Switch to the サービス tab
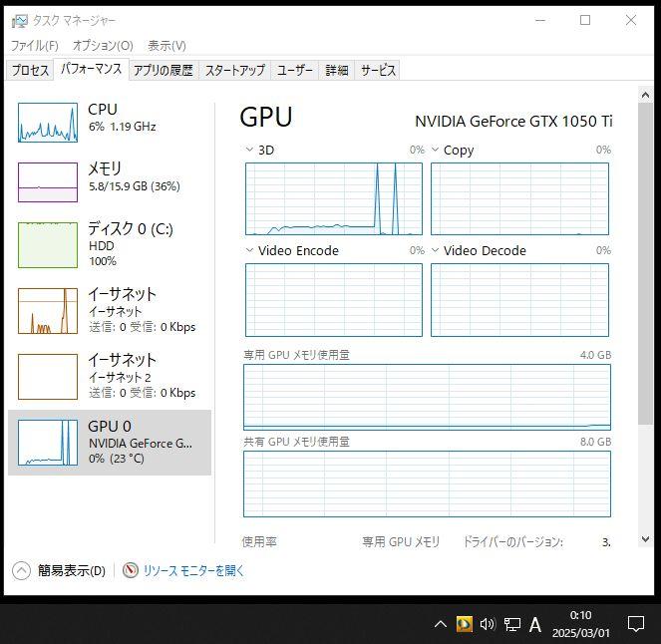The image size is (661, 644). (x=378, y=70)
